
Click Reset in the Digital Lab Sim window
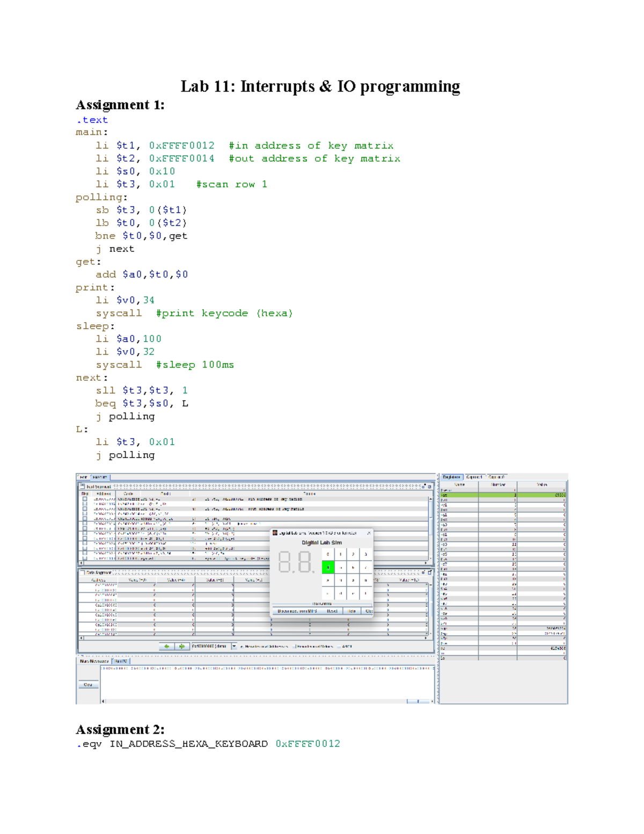[x=332, y=611]
